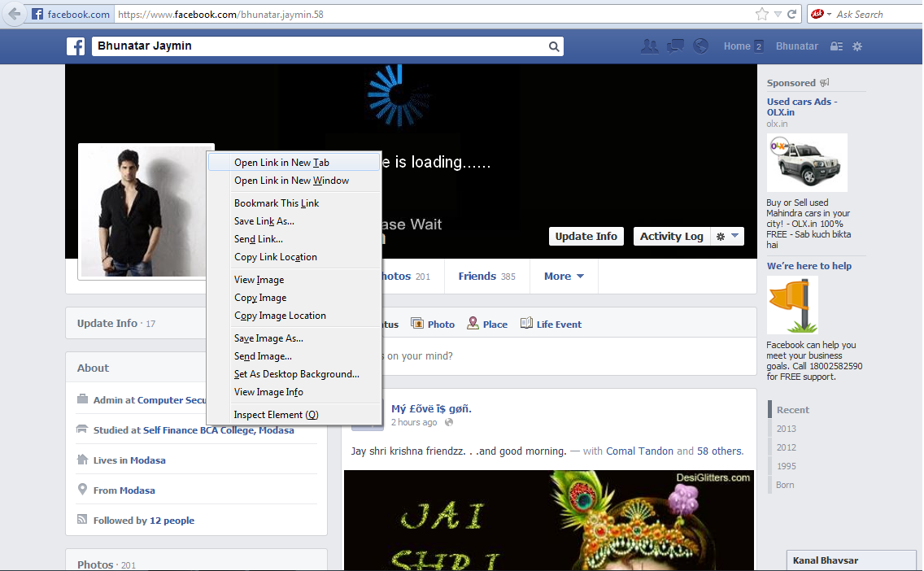Viewport: 924px width, 571px height.
Task: Select Copy Image menu entry
Action: (294, 298)
